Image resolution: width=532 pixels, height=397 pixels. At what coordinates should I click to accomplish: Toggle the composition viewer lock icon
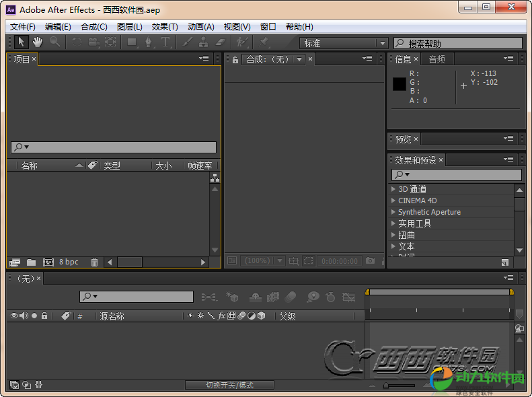(x=235, y=59)
